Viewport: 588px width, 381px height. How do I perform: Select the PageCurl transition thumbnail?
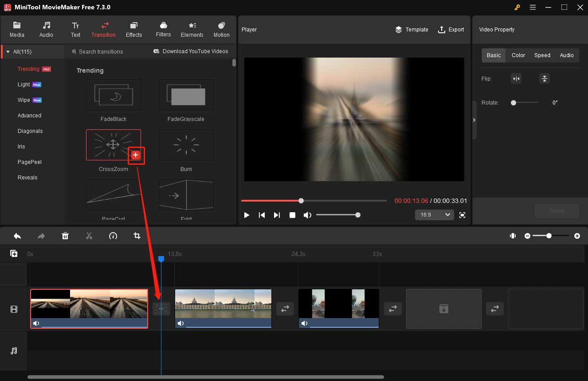pyautogui.click(x=114, y=195)
